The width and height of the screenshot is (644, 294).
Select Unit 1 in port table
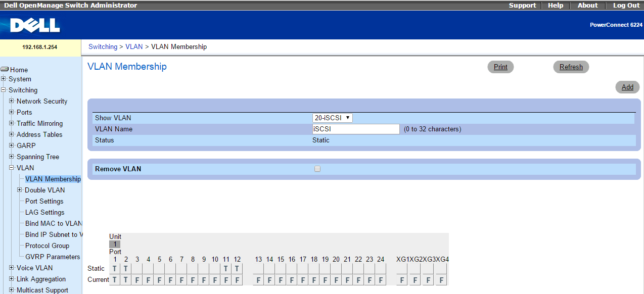point(115,244)
